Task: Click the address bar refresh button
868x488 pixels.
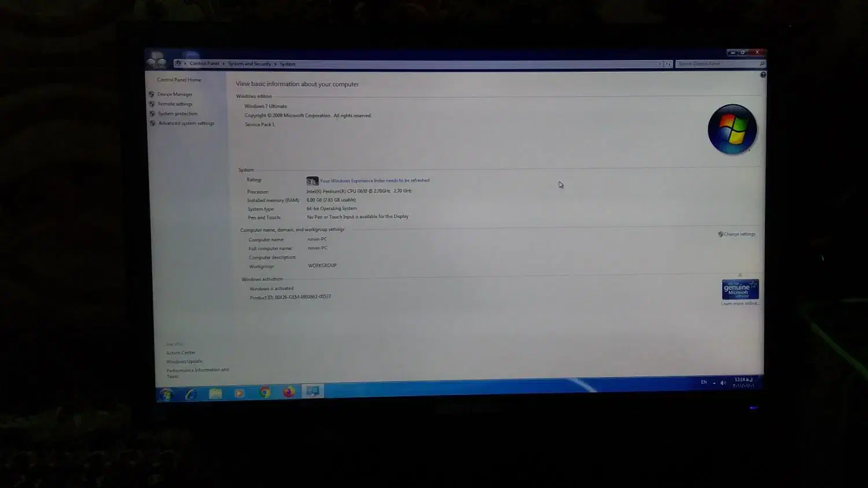Action: tap(668, 64)
